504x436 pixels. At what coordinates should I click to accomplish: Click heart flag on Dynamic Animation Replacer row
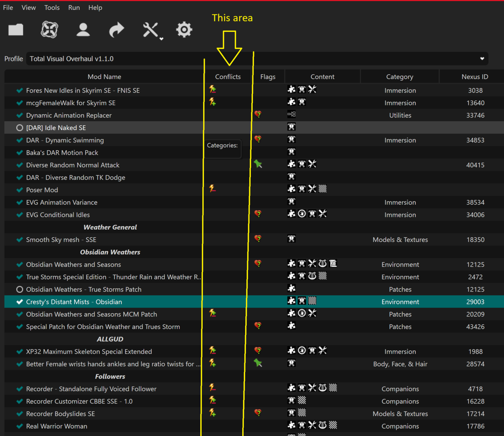coord(258,114)
